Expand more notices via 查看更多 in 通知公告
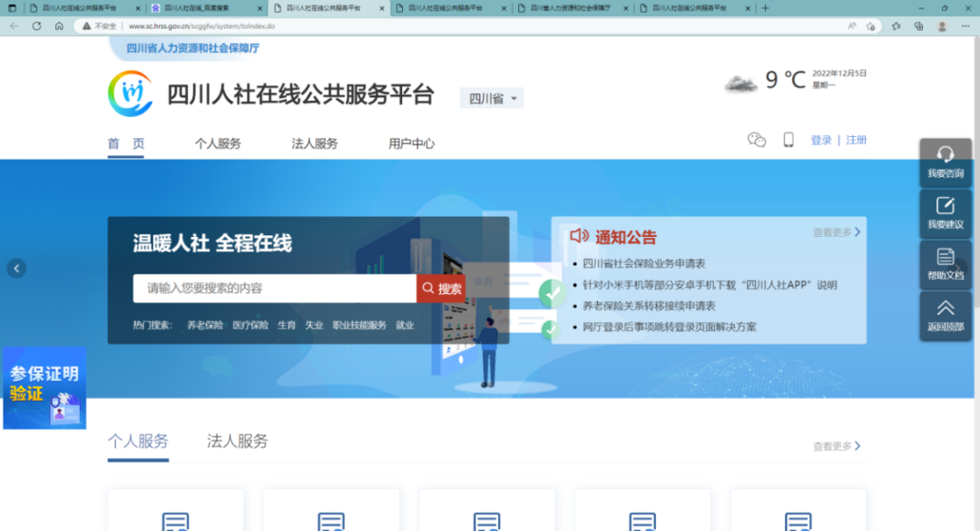This screenshot has height=531, width=980. [x=834, y=233]
